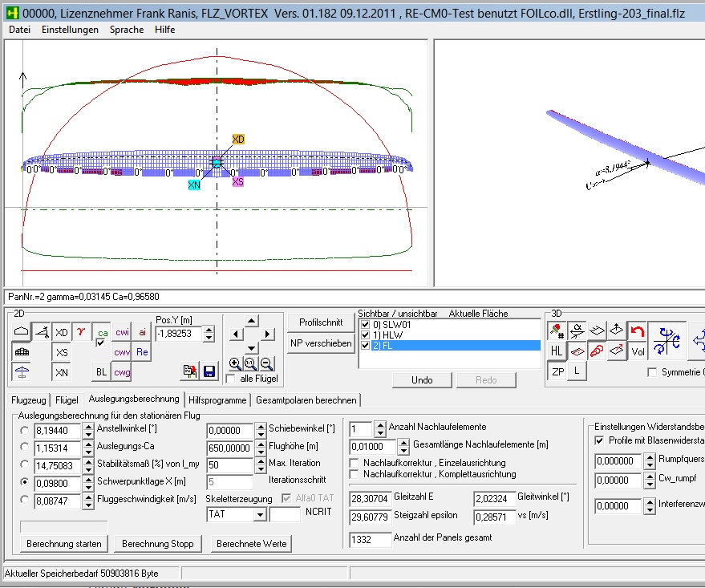This screenshot has width=705, height=588.
Task: Increase the Pos.Y value with up arrow
Action: pyautogui.click(x=209, y=329)
